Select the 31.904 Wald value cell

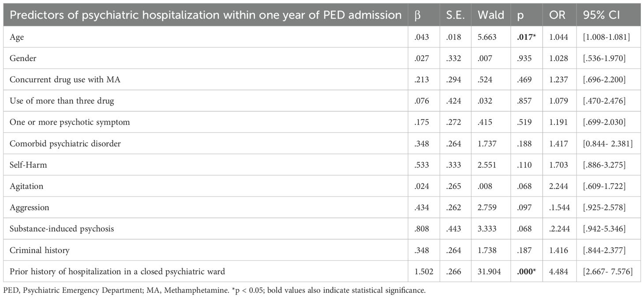490,272
